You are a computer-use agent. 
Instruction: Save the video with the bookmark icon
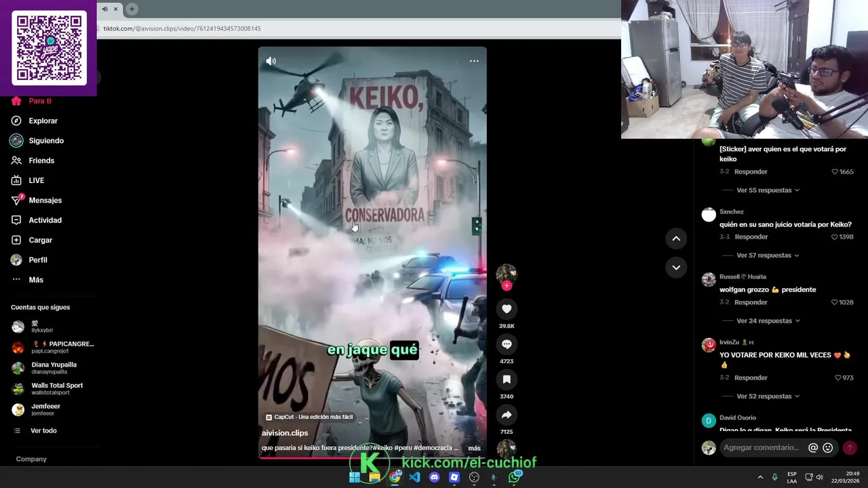point(507,380)
